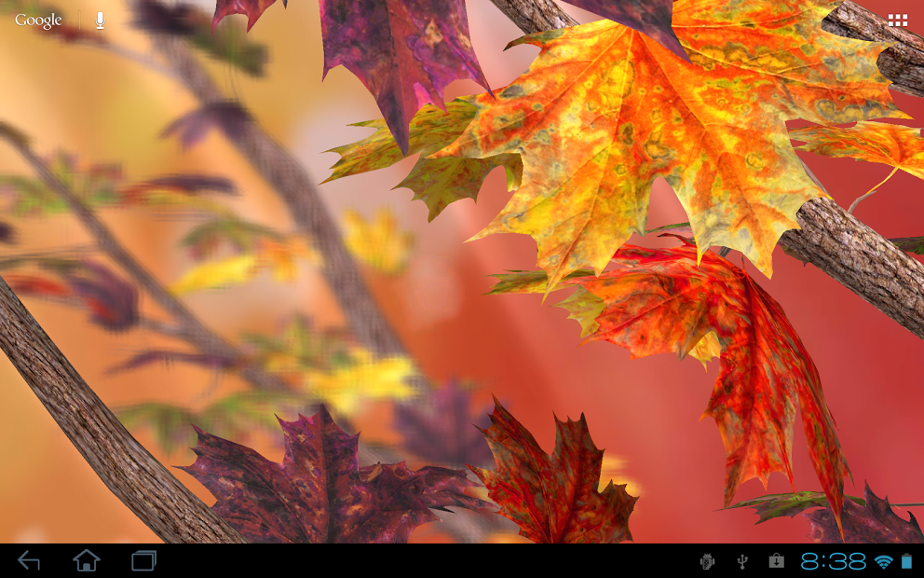Screen dimensions: 924x578
Task: Tap the Back navigation arrow
Action: tap(28, 562)
